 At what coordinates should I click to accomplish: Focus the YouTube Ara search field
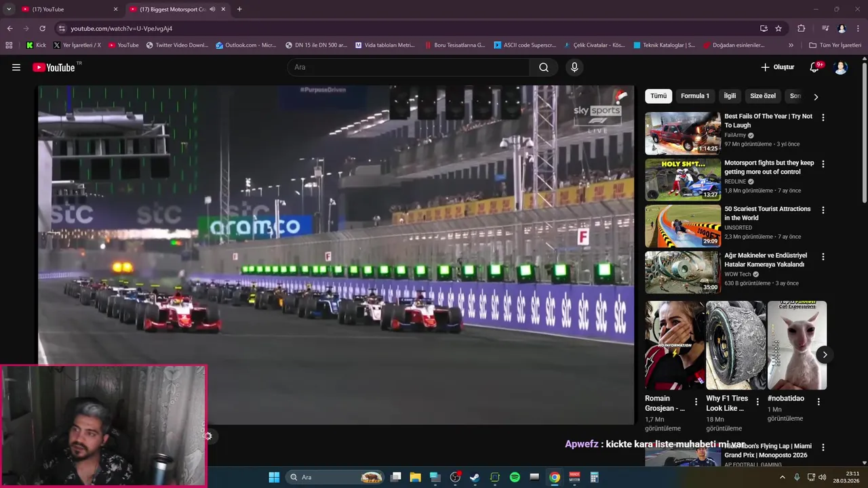pyautogui.click(x=409, y=67)
